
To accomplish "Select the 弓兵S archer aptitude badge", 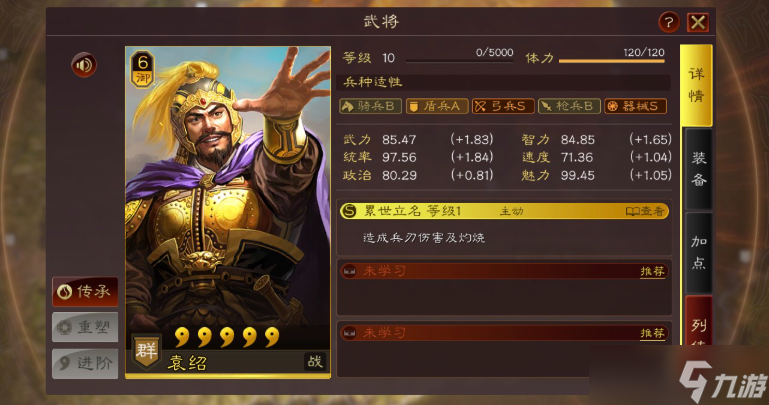I will click(503, 106).
